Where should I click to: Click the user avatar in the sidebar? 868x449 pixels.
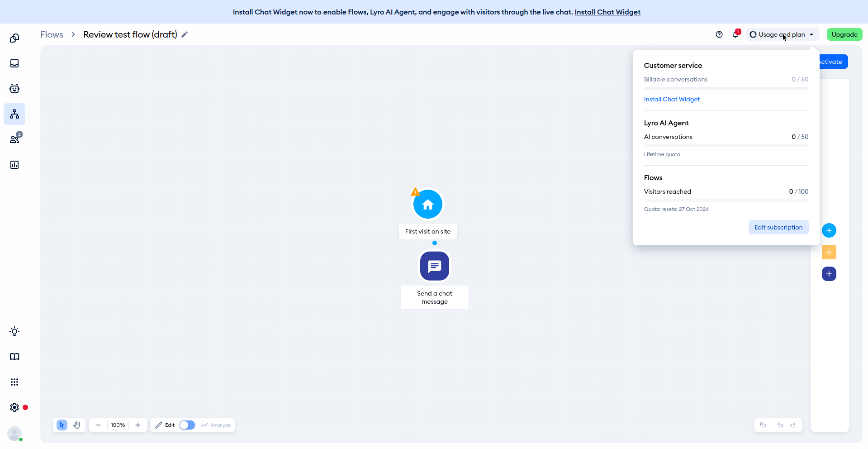(14, 434)
